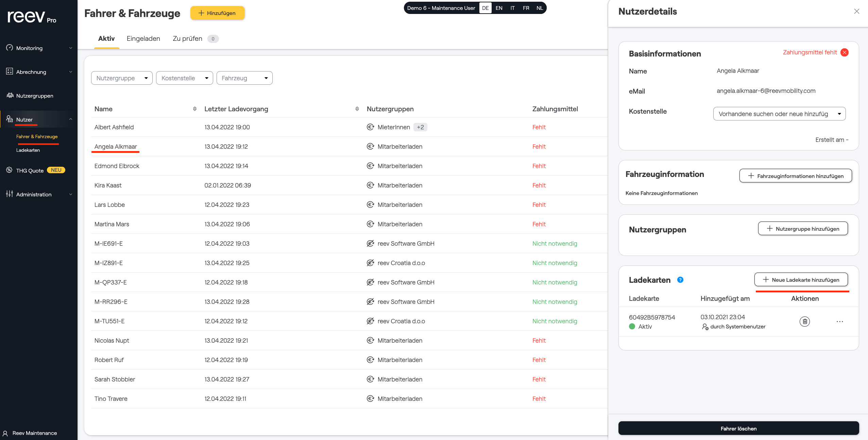The image size is (868, 440).
Task: Switch language to FR
Action: pos(526,8)
